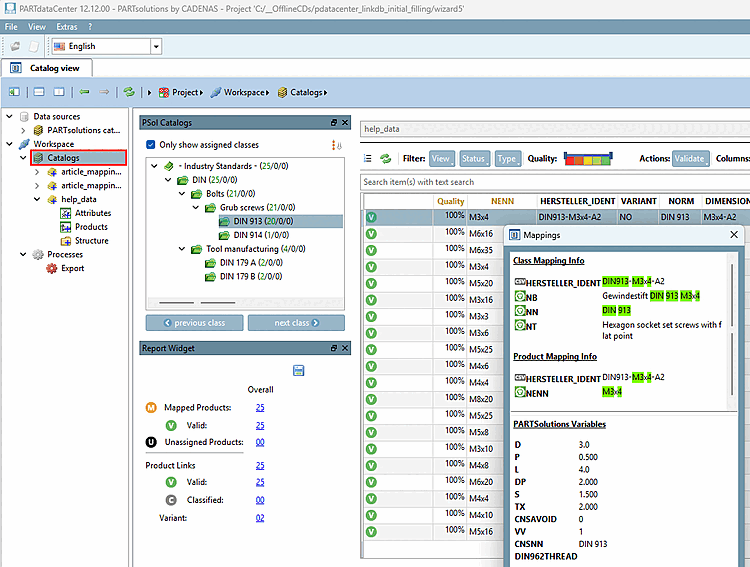The image size is (750, 567).
Task: Close the Mappings popup
Action: pyautogui.click(x=734, y=234)
